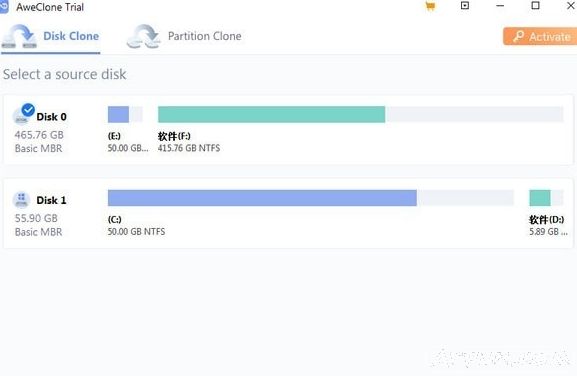Click the key icon on Activate
The image size is (577, 376).
518,36
